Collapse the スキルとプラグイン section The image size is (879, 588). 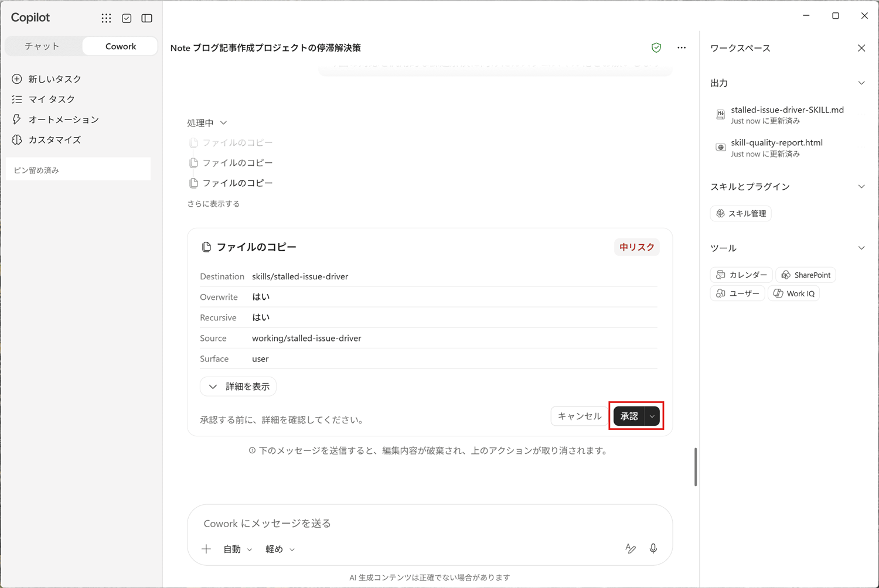(x=861, y=187)
